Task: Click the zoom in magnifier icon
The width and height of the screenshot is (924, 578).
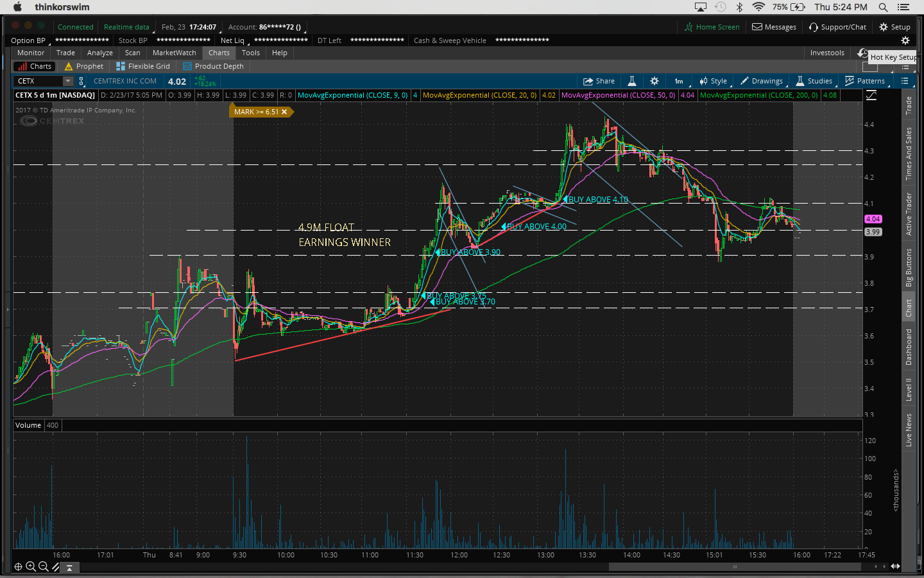Action: pos(31,566)
